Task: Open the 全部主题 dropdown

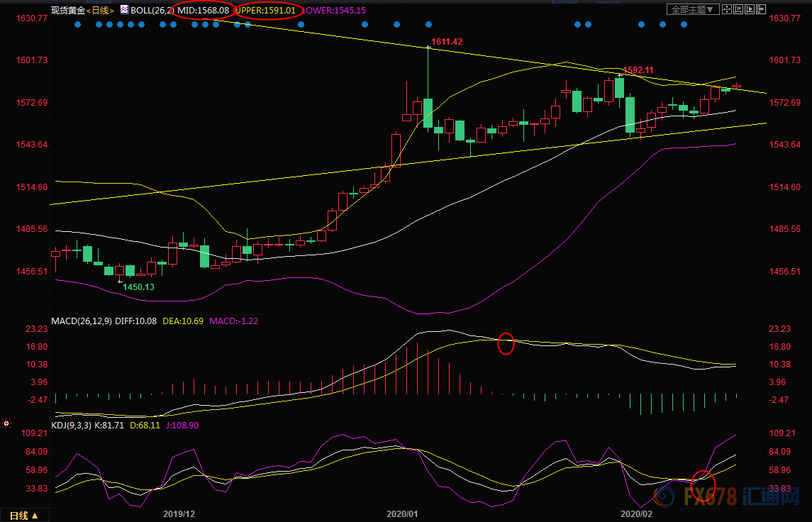Action: [694, 9]
